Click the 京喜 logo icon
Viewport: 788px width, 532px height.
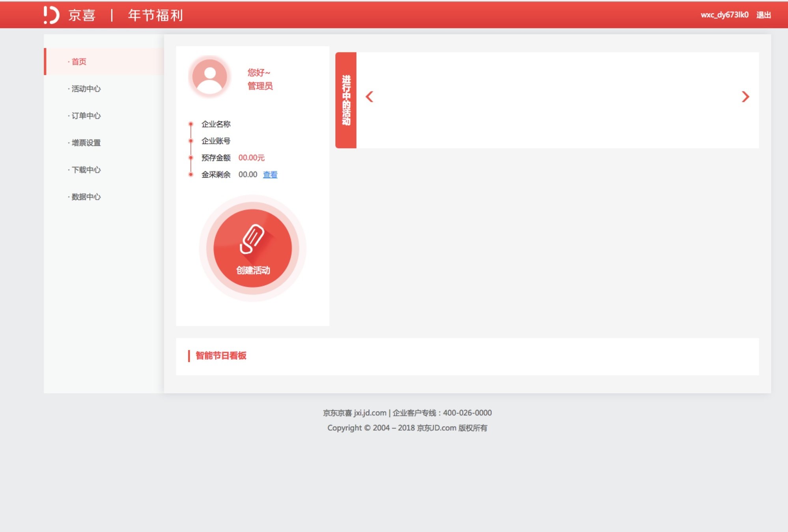(51, 15)
